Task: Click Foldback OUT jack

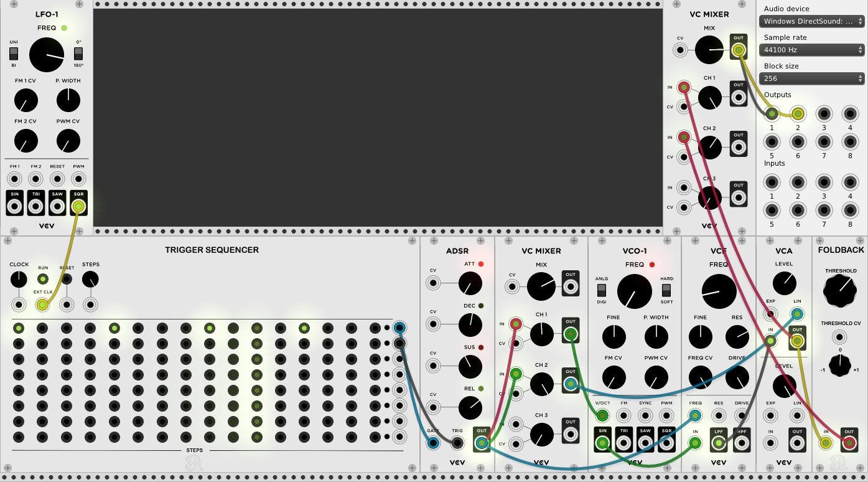Action: pyautogui.click(x=849, y=443)
